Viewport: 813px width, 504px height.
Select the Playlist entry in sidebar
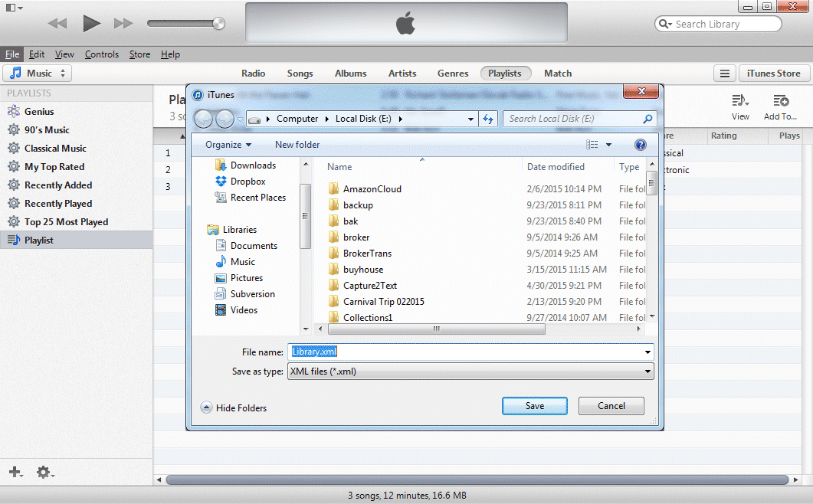(x=76, y=240)
